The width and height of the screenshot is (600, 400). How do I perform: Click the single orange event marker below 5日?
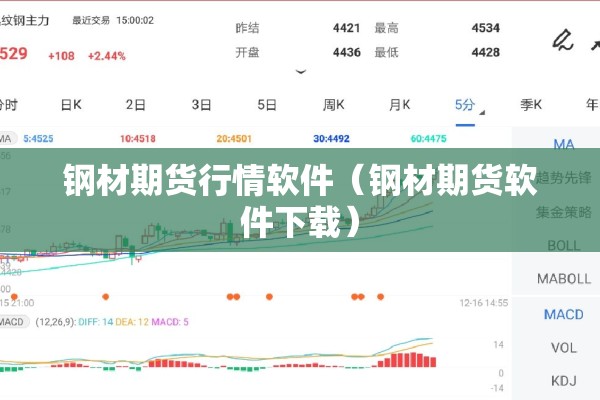(x=269, y=297)
